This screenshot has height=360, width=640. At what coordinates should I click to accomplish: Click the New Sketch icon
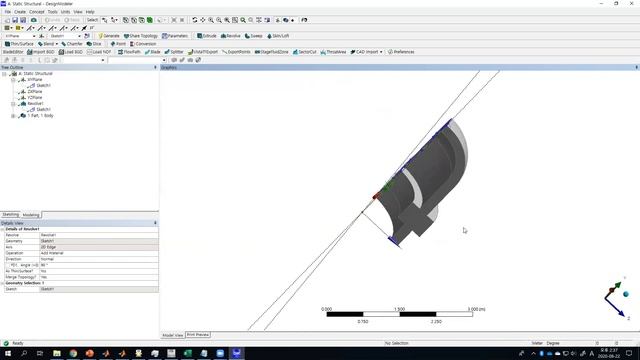coord(87,36)
